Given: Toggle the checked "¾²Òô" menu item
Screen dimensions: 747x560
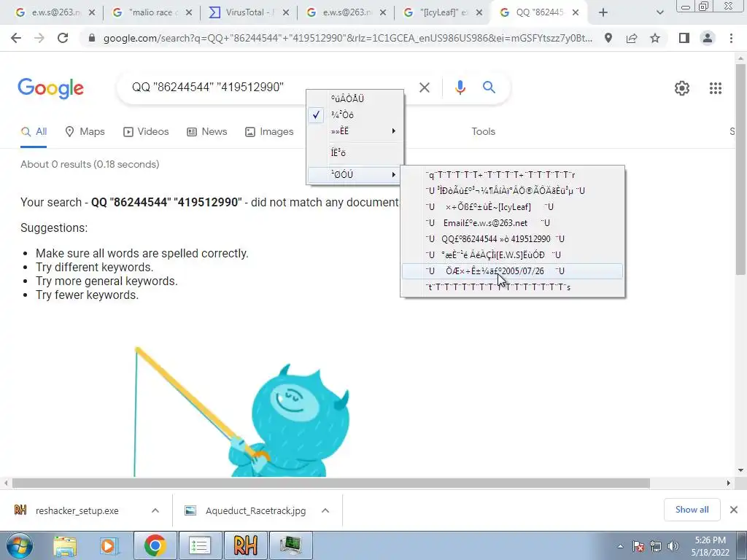Looking at the screenshot, I should click(x=355, y=114).
